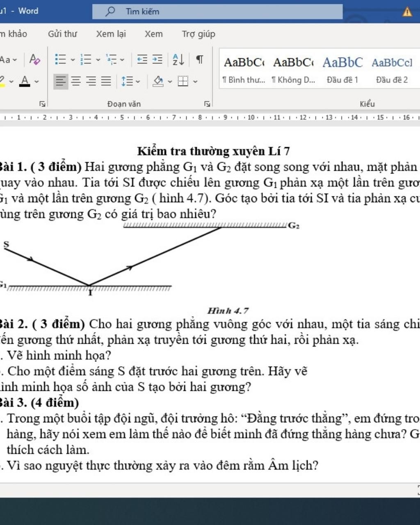Click the Clear All Formatting eraser icon
Screen dimensions: 420x525
[x=35, y=60]
